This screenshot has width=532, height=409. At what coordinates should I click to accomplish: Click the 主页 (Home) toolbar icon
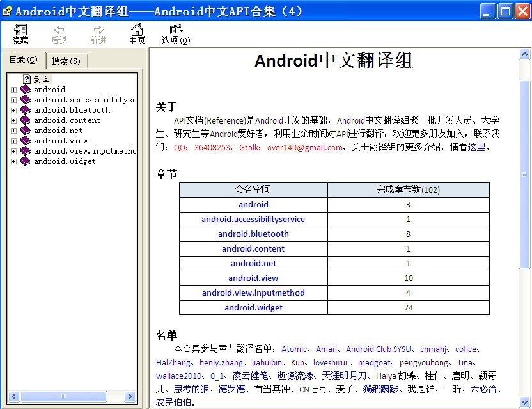(137, 33)
